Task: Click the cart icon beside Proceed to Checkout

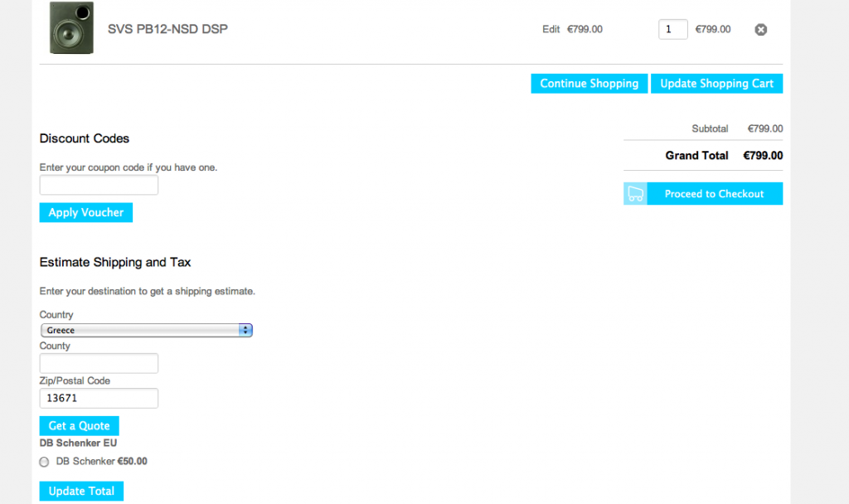Action: [635, 194]
